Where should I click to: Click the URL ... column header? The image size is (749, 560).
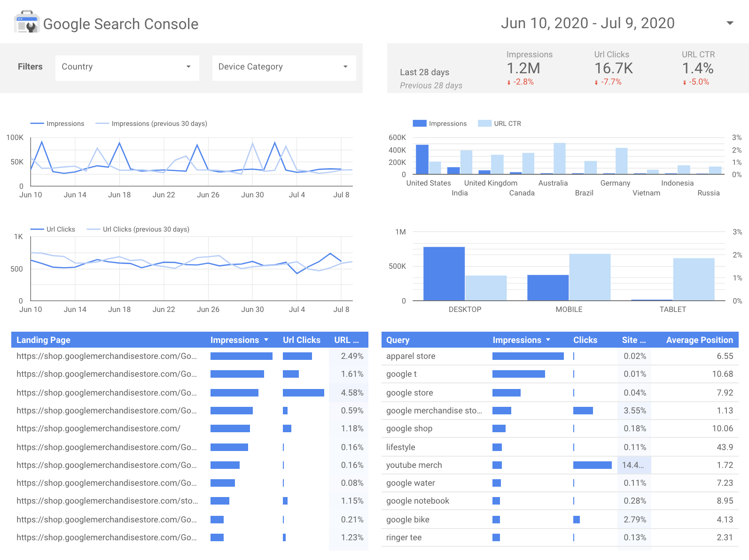pos(346,340)
